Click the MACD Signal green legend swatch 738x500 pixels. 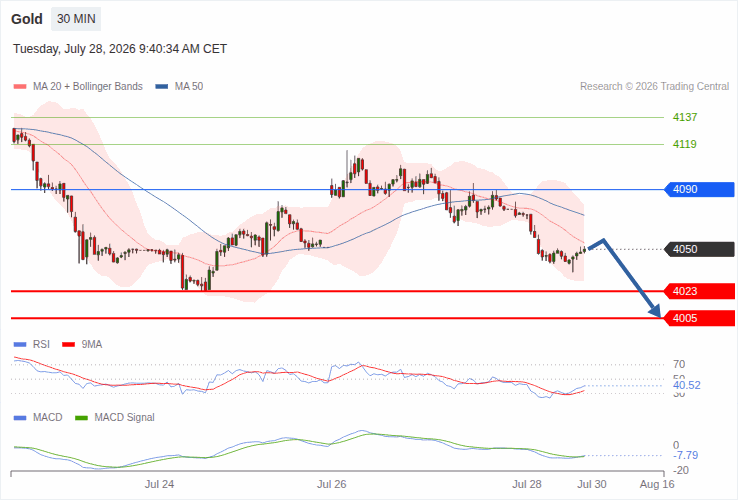click(x=81, y=418)
